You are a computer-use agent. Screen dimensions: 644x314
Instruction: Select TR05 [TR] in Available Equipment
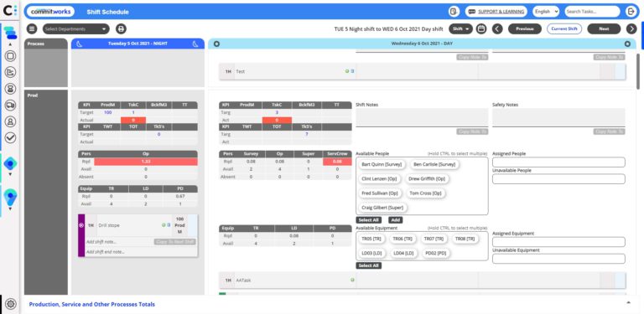[x=371, y=239]
